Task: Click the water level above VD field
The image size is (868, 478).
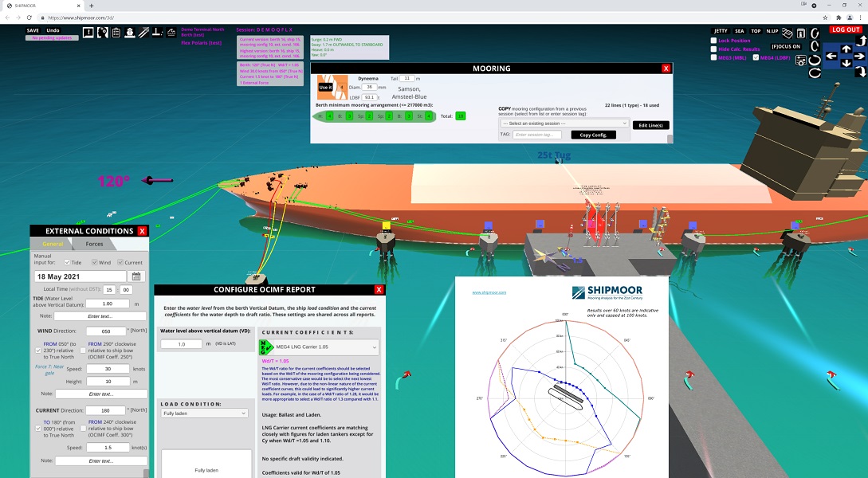Action: [182, 343]
